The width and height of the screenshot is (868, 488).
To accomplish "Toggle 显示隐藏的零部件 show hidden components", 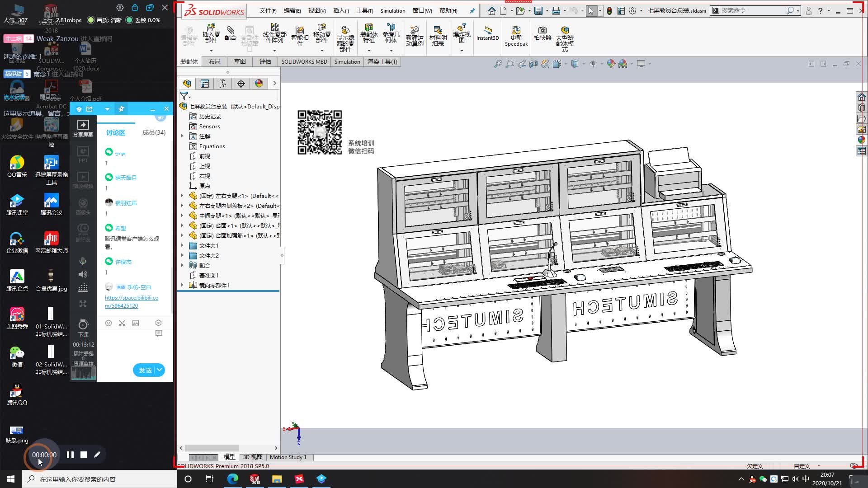I will click(345, 36).
